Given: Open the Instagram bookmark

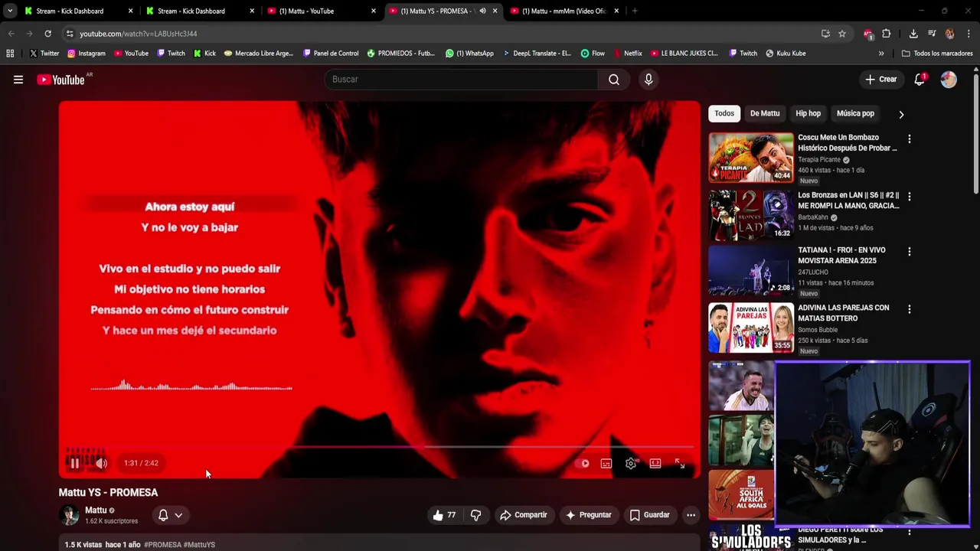Looking at the screenshot, I should (86, 54).
